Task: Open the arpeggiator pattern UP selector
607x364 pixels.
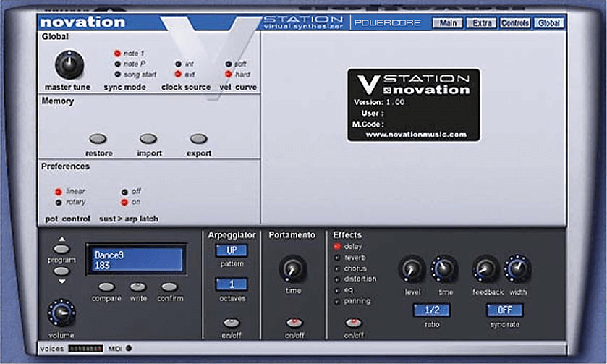Action: click(x=232, y=250)
